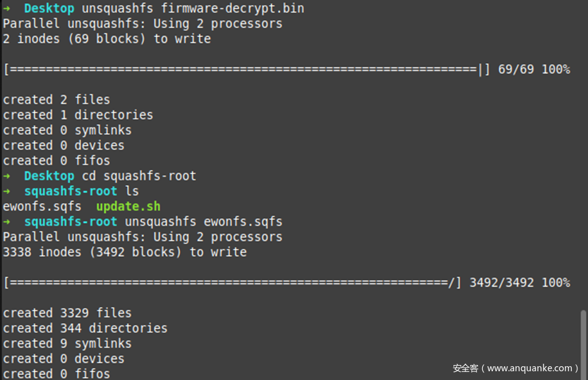Click the 'created 9 symlinks' line
The width and height of the screenshot is (588, 380).
[67, 344]
